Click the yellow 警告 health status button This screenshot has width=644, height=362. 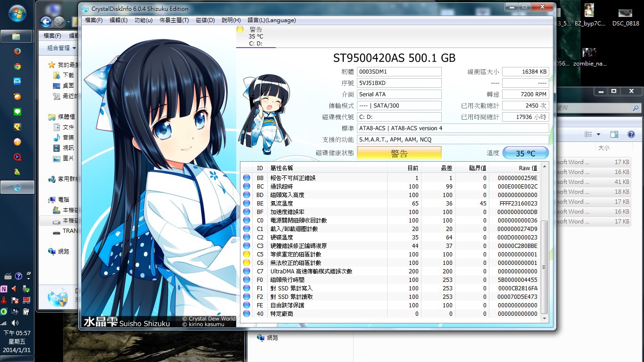(399, 153)
